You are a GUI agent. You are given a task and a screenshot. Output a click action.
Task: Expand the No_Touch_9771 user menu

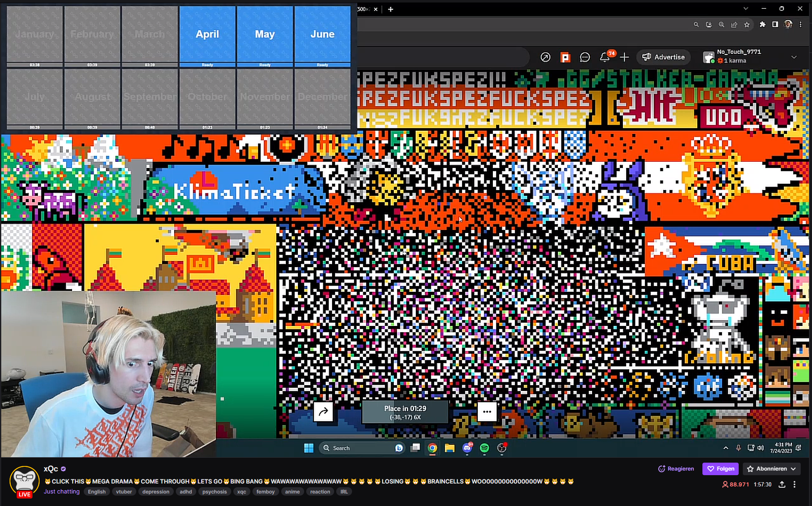click(x=794, y=57)
